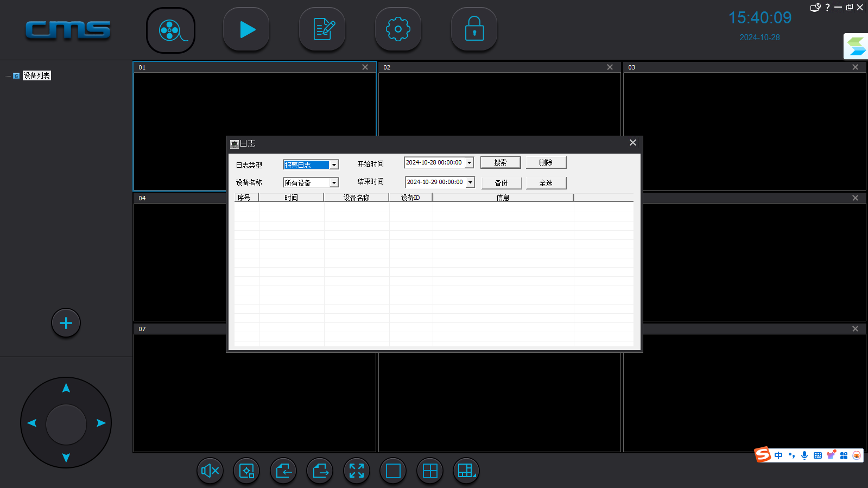Click the 备份 button
The width and height of the screenshot is (868, 488).
pos(501,183)
